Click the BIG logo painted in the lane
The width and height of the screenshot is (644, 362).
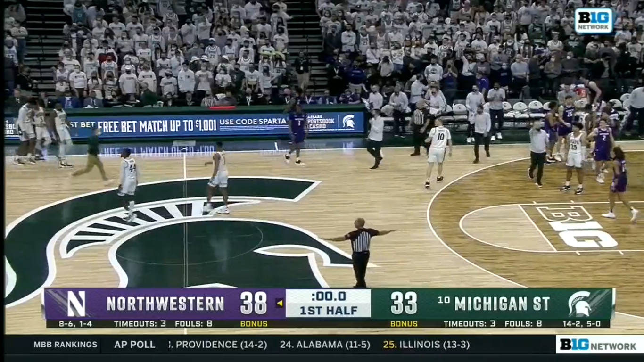click(577, 227)
